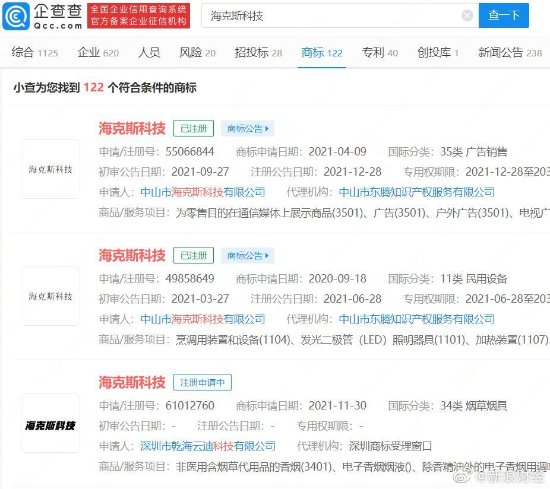
Task: Open agency 中山市东腾知识产权服务有限公司 on trademark 55066844
Action: (417, 192)
